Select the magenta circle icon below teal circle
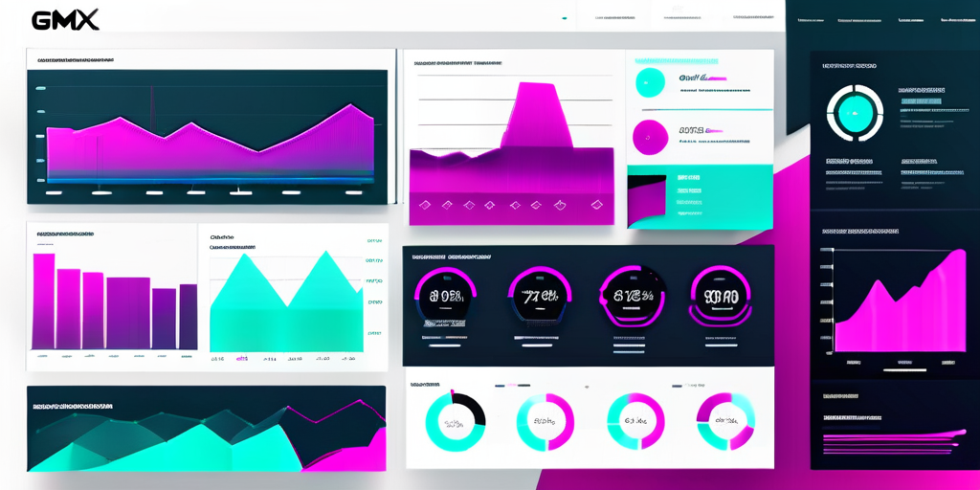The image size is (980, 490). (x=650, y=138)
